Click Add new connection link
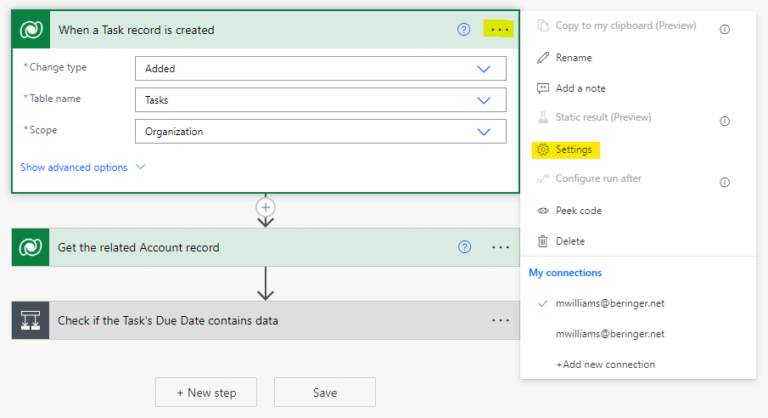 (x=605, y=364)
